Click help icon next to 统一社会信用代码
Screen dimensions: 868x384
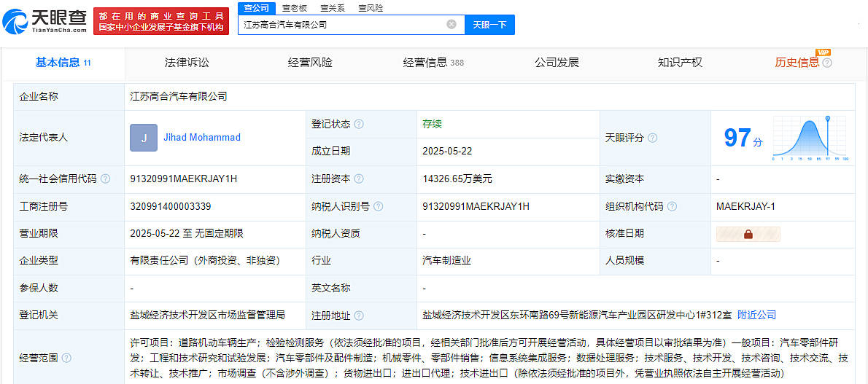105,179
